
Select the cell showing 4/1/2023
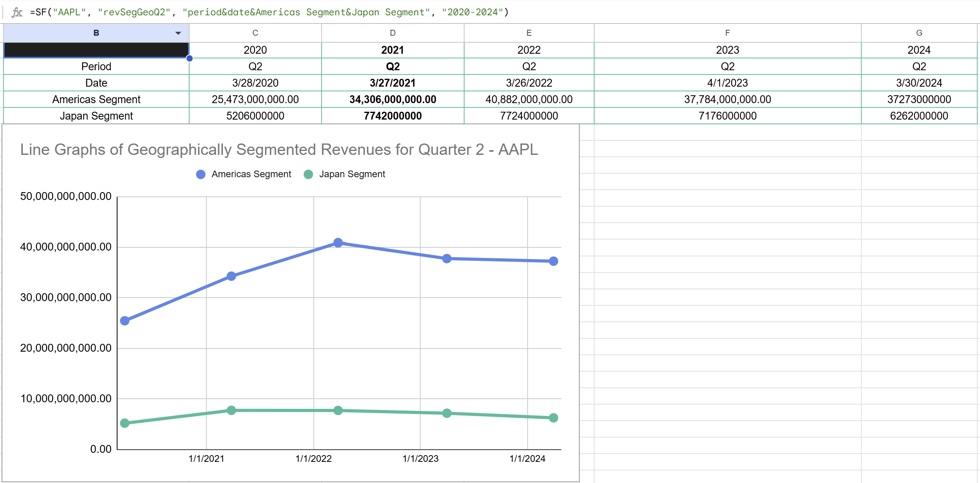click(x=727, y=83)
